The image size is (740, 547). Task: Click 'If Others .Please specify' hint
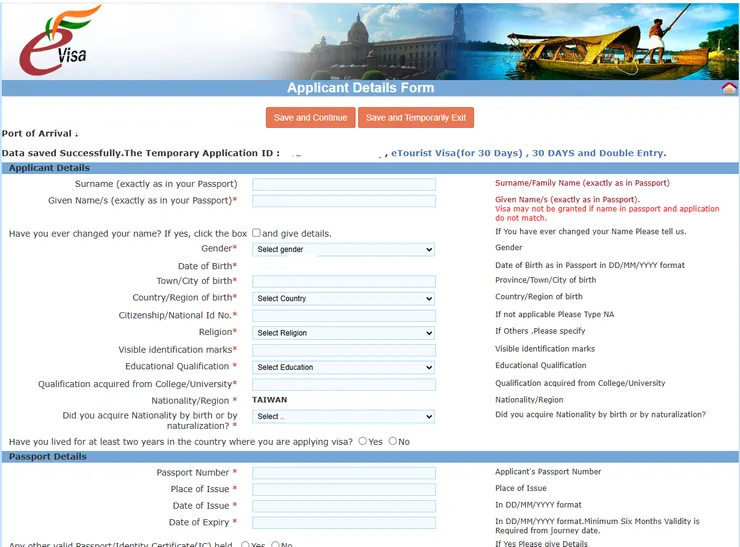[540, 331]
